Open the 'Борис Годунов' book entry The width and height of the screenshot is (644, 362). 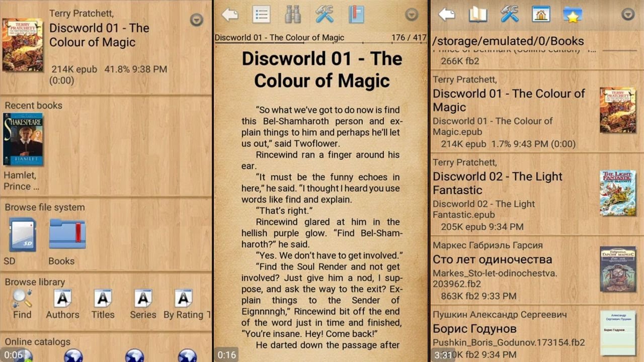tap(536, 334)
